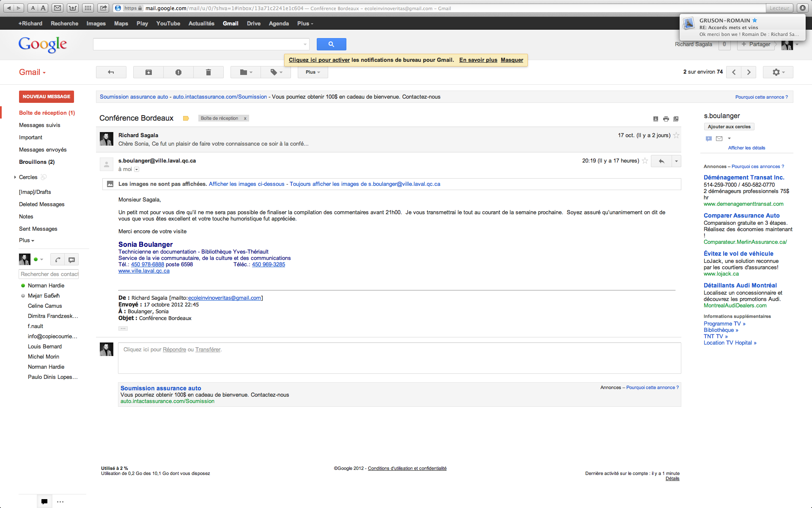The image size is (812, 508).
Task: Report message as spam
Action: (x=178, y=72)
